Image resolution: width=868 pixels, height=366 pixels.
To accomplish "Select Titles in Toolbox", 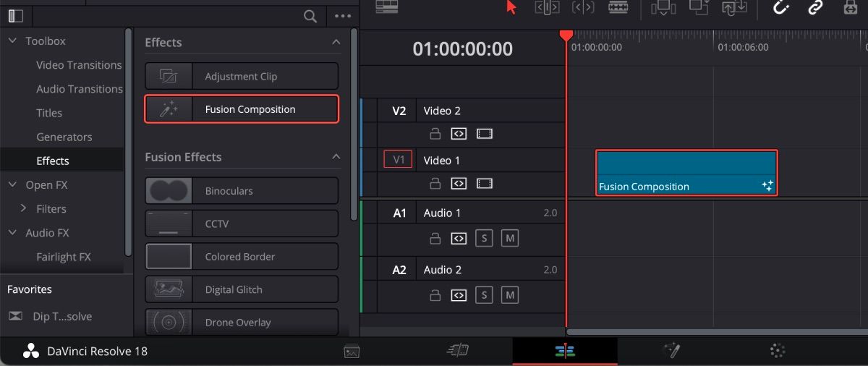I will (49, 113).
